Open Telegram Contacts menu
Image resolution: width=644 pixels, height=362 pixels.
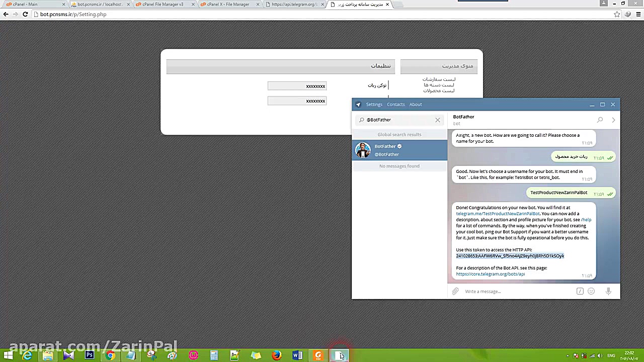pyautogui.click(x=396, y=105)
